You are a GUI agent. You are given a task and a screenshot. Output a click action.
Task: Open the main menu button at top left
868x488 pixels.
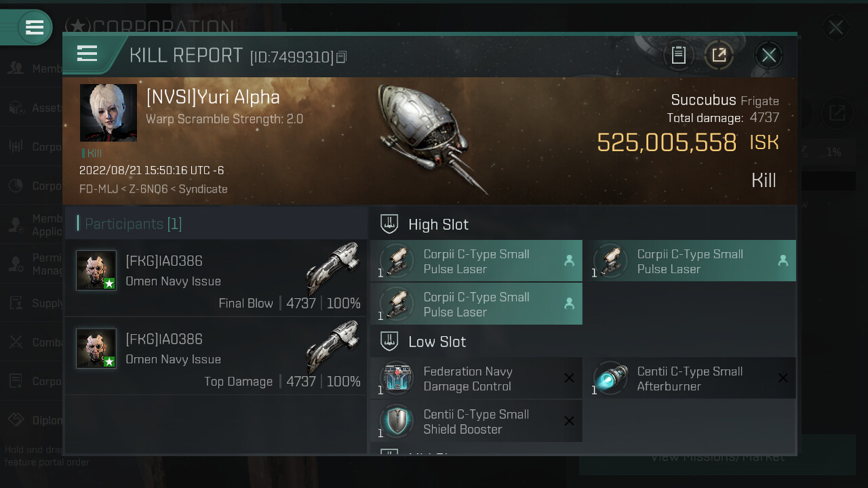[34, 28]
